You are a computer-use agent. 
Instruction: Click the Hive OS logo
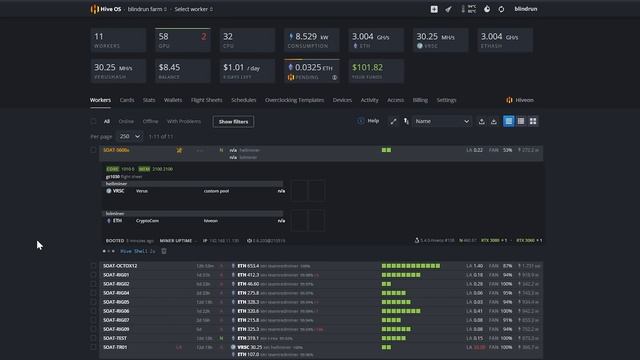click(106, 9)
